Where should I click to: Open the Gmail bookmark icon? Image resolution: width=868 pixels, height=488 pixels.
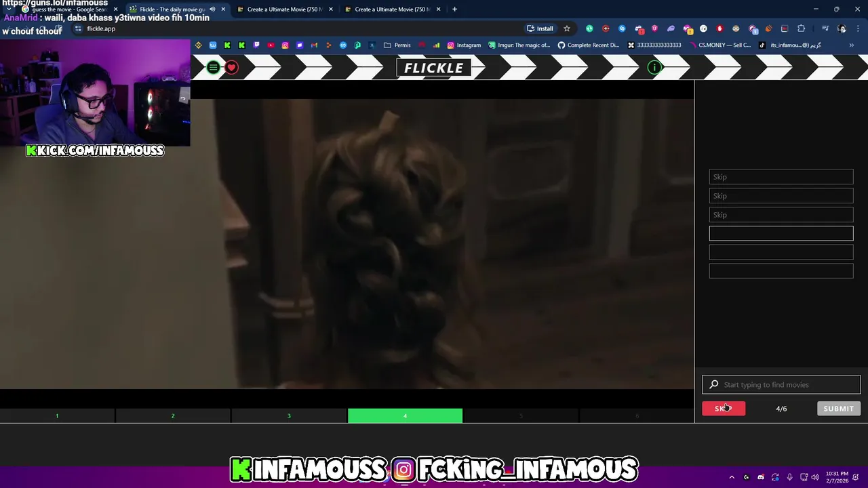(314, 45)
